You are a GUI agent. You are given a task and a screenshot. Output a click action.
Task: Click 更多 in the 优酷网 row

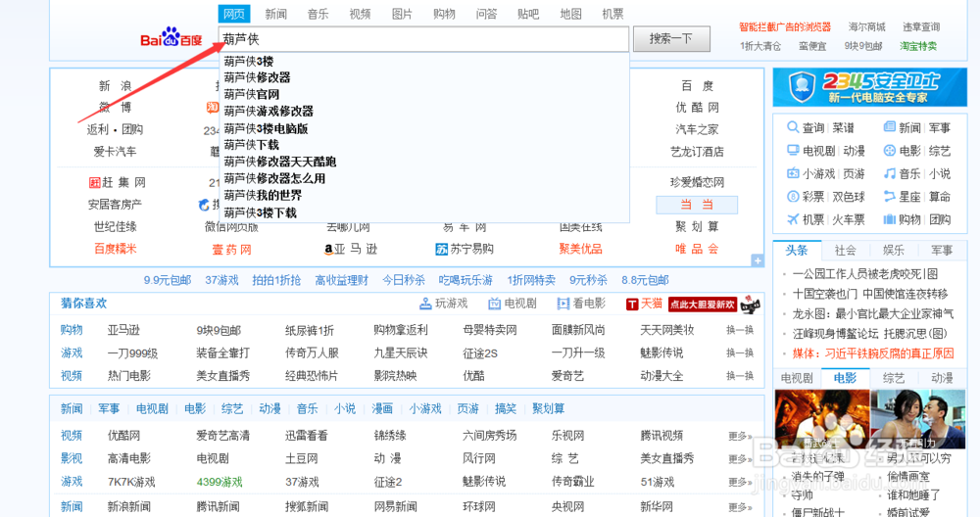(x=739, y=436)
